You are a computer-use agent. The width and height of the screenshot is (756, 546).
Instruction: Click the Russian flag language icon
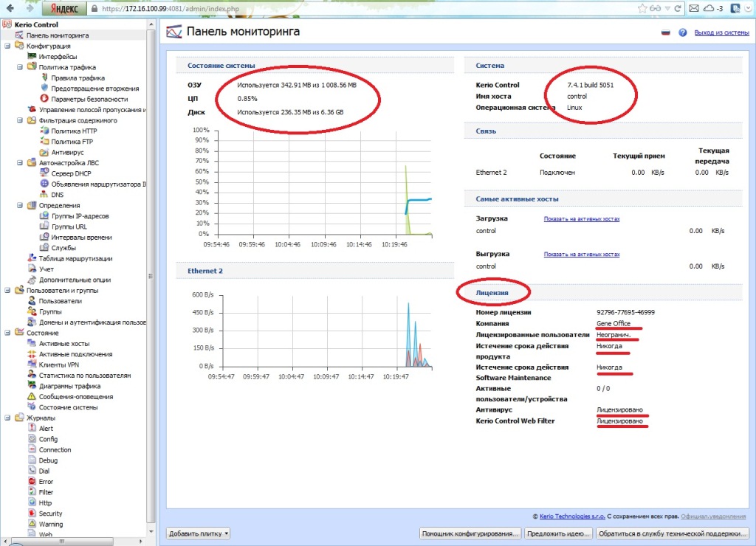point(665,33)
